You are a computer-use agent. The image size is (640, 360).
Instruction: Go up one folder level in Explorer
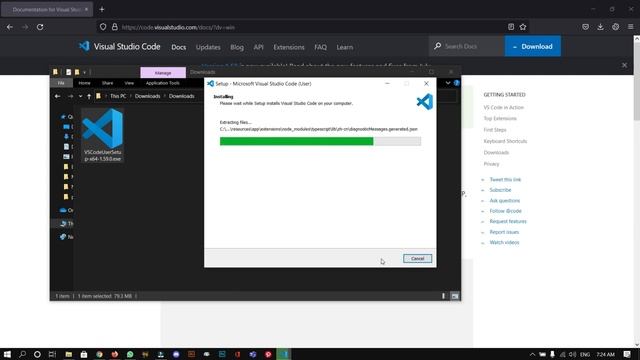(x=89, y=96)
